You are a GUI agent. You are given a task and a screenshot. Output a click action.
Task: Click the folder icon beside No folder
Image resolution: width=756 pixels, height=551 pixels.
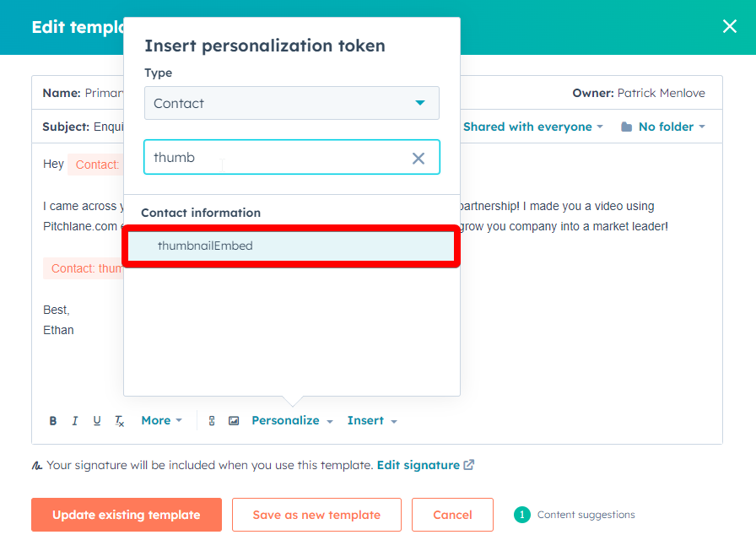[x=626, y=127]
